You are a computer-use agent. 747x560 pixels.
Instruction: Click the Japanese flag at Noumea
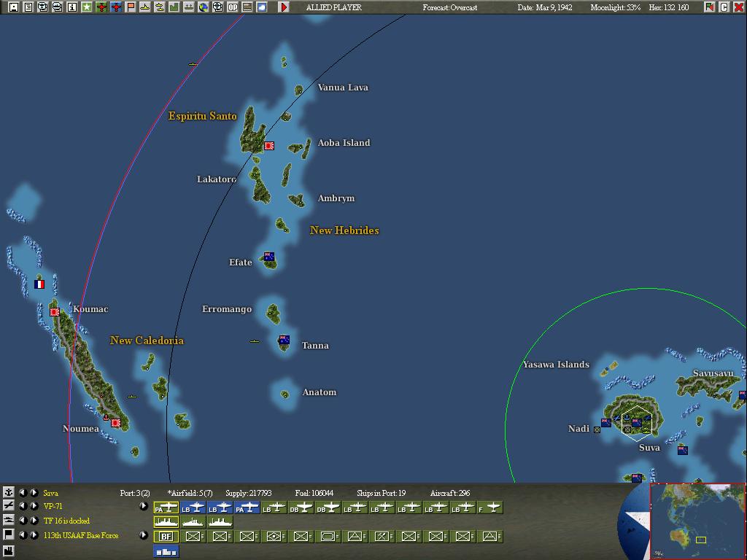tap(116, 422)
